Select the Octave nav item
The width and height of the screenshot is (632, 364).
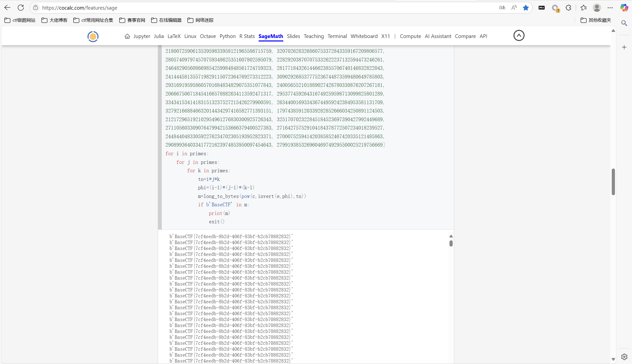208,36
